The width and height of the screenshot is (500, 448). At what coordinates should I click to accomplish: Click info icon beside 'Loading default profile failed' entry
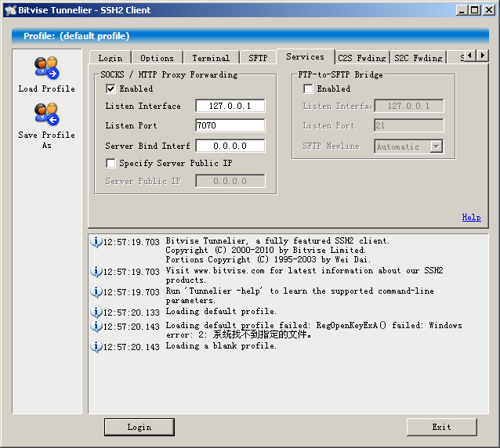pyautogui.click(x=96, y=327)
